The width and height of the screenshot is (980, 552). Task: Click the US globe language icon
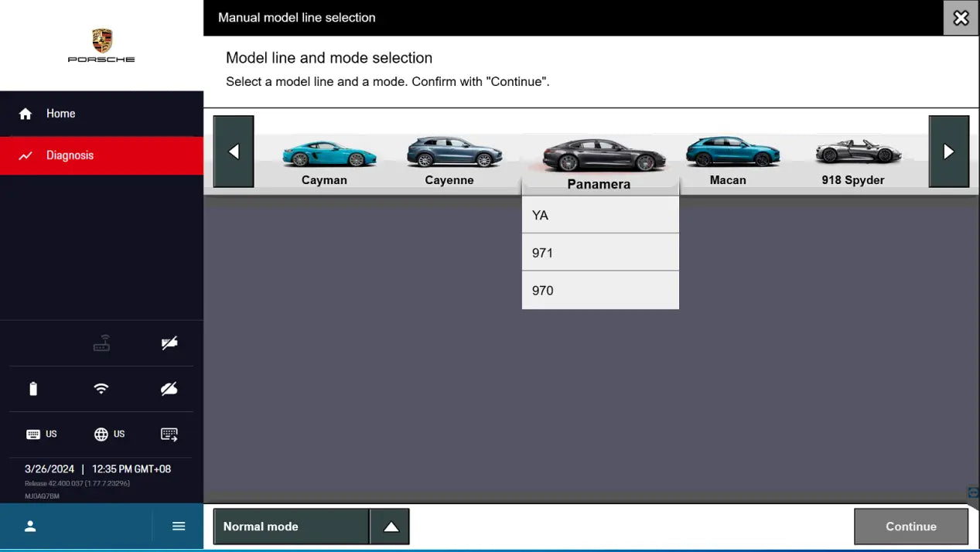point(109,434)
